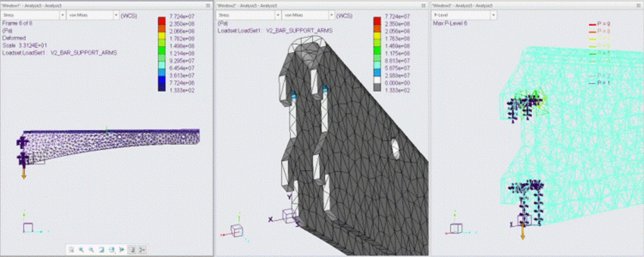The image size is (644, 257).
Task: Click the gray swatch in the Window2 legend
Action: point(377,88)
